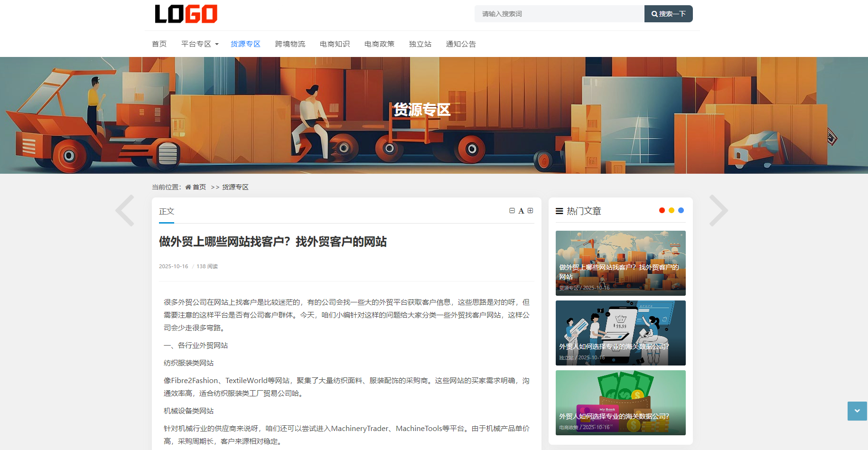This screenshot has height=450, width=868.
Task: Click the hamburger icon beside 热门文章
Action: click(559, 211)
